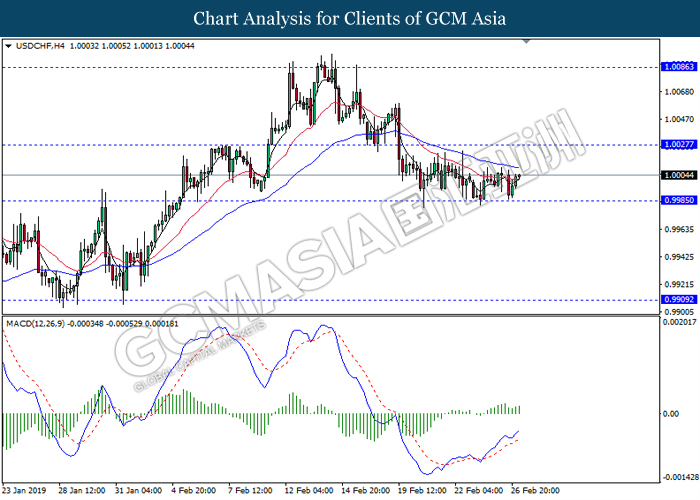Click the 7 Feb 12:00 time label
This screenshot has width=700, height=500.
point(250,490)
